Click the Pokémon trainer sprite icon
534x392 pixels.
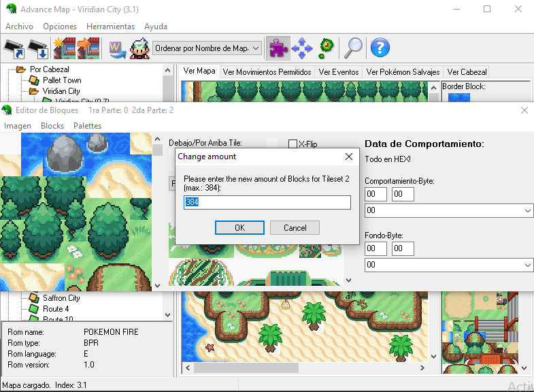tap(139, 48)
